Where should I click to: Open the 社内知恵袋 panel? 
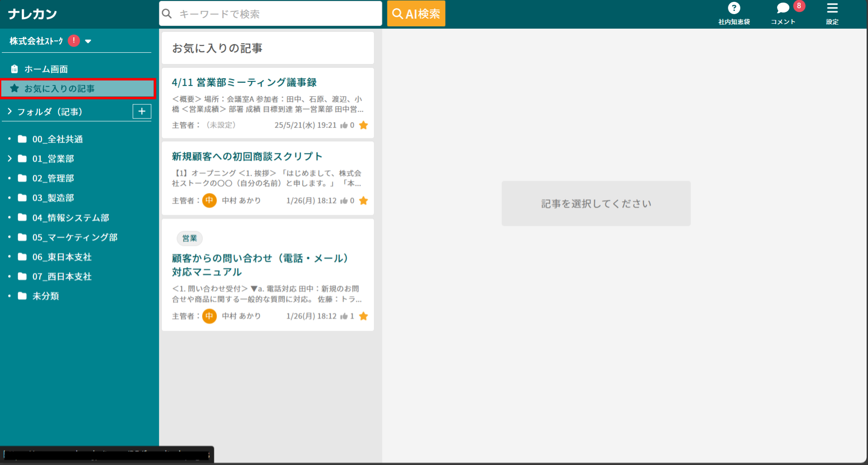coord(734,13)
